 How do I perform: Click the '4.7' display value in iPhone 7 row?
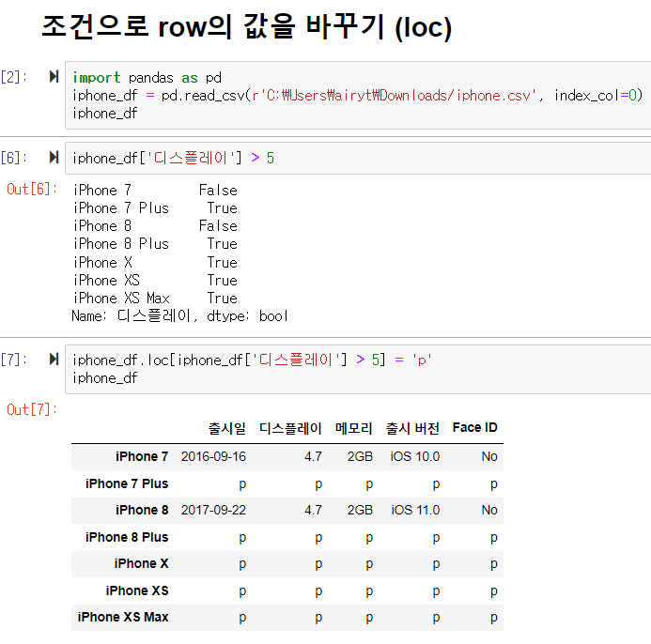pyautogui.click(x=313, y=457)
